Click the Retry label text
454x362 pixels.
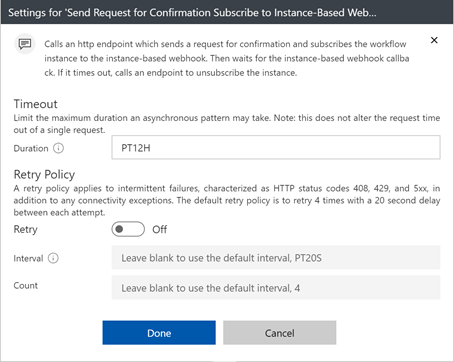[26, 229]
